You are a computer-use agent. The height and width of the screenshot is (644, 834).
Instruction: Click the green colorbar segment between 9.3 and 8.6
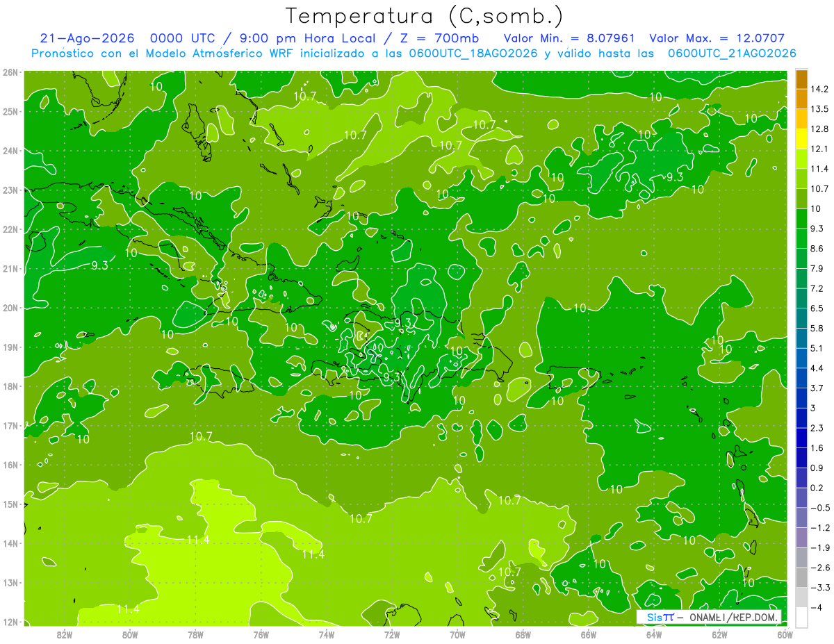click(x=801, y=238)
